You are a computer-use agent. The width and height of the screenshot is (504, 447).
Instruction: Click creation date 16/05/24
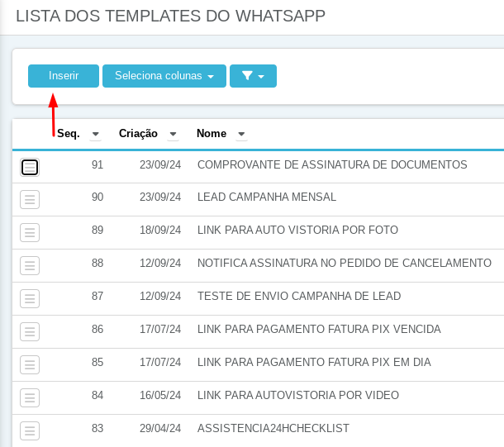(x=160, y=395)
